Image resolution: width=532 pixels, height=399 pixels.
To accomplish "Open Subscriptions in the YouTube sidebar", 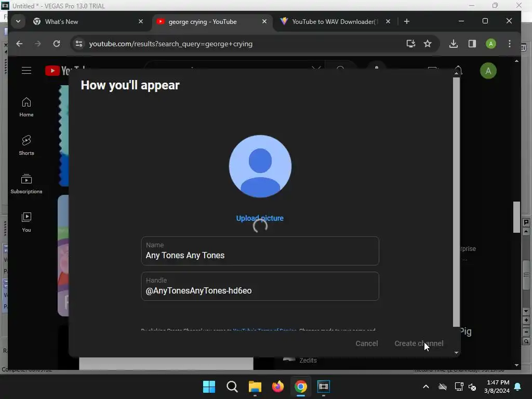I will tap(26, 184).
